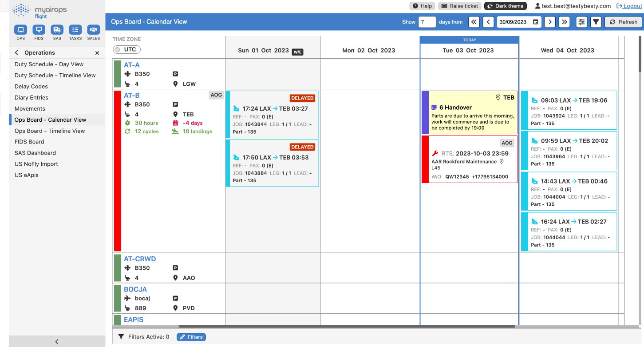Click the 10 landings plane icon
The width and height of the screenshot is (644, 347).
(x=175, y=132)
